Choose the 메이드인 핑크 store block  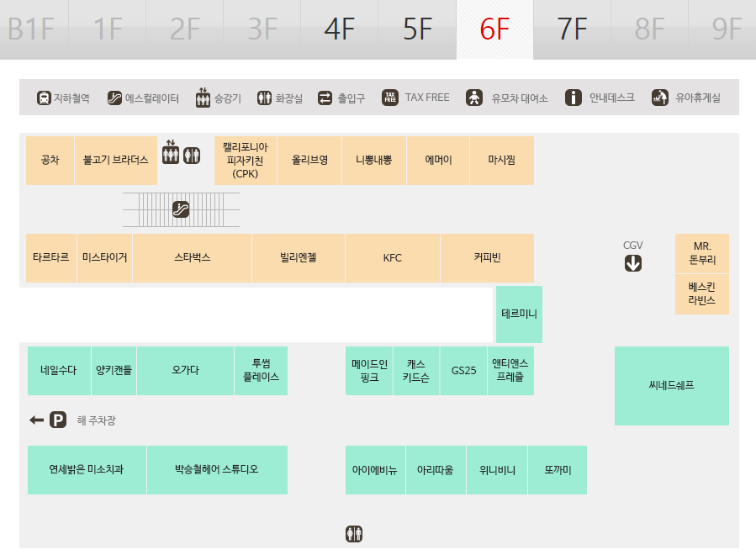(x=369, y=371)
